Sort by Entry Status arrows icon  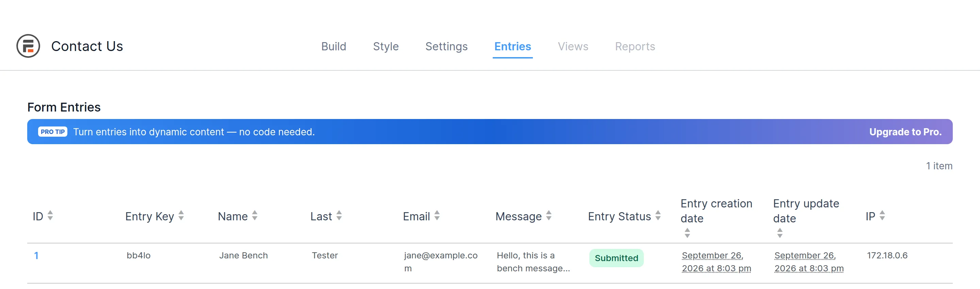(658, 216)
